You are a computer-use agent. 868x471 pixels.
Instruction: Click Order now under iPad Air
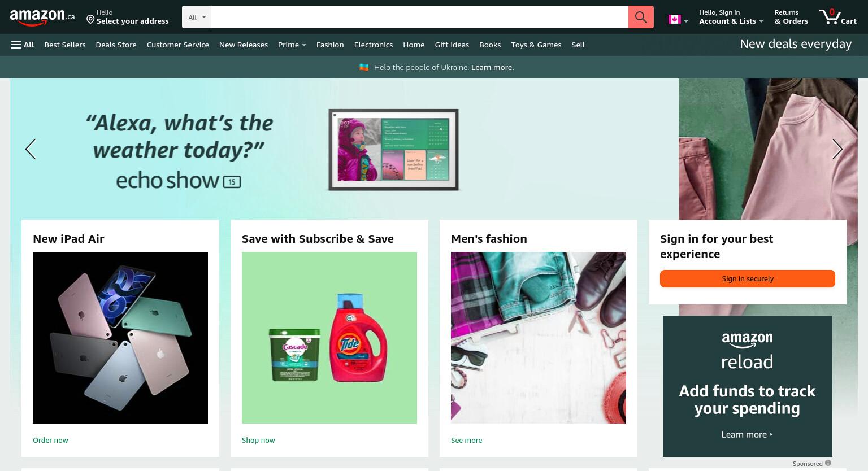pos(50,440)
